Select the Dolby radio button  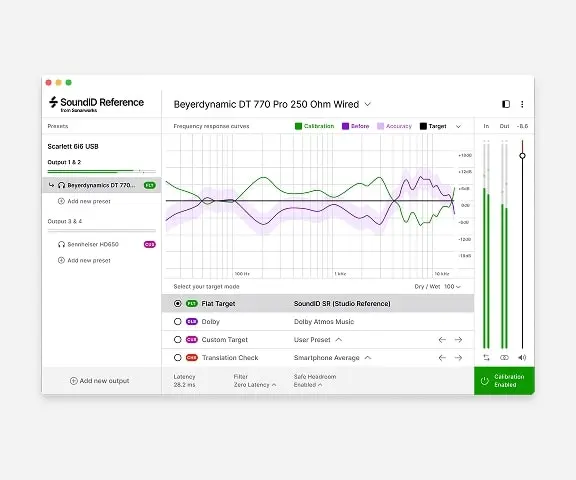(x=177, y=322)
